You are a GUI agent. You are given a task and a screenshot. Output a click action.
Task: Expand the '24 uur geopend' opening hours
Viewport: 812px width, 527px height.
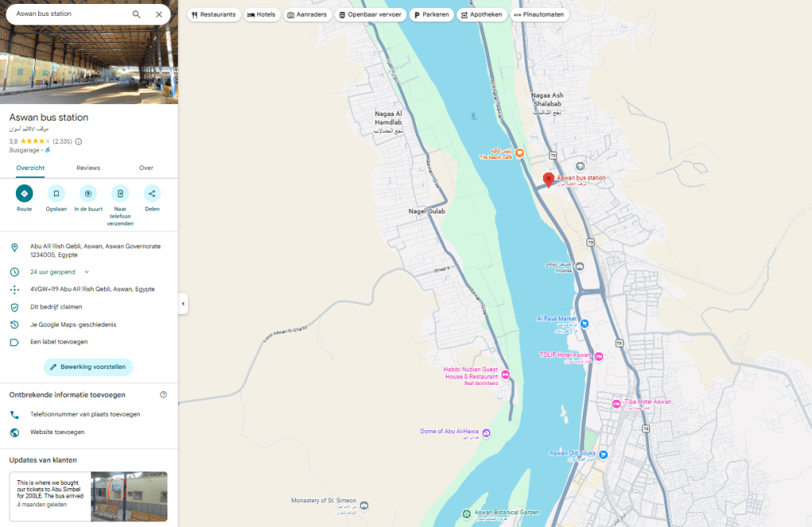click(x=87, y=271)
